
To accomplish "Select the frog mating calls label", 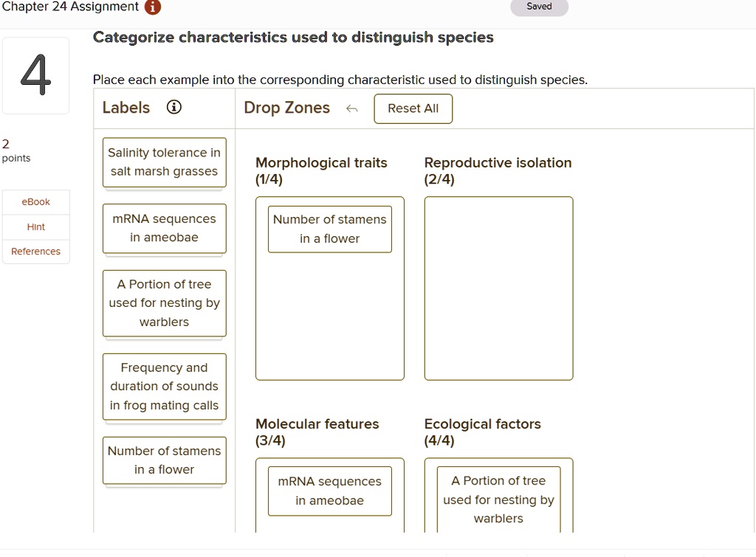I will [x=164, y=387].
